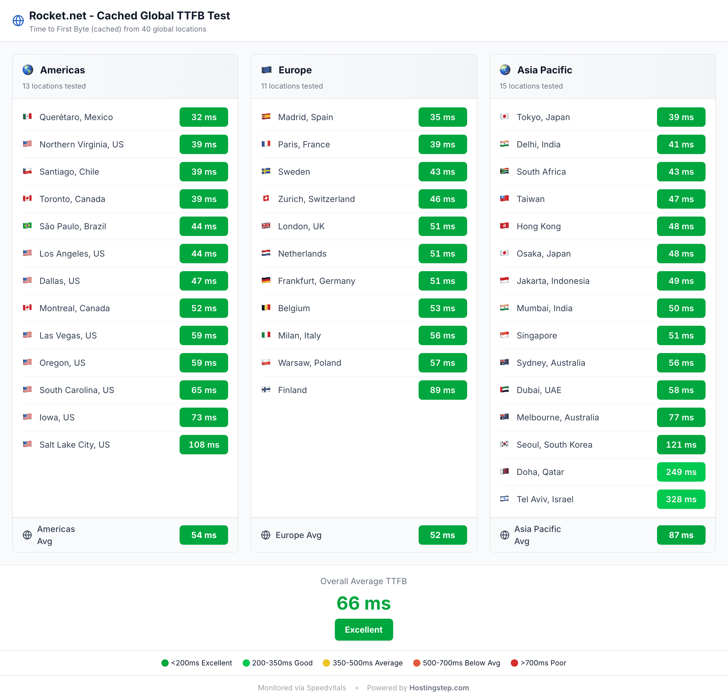
Task: Click the Switzerland flag beside Zurich
Action: [x=266, y=198]
